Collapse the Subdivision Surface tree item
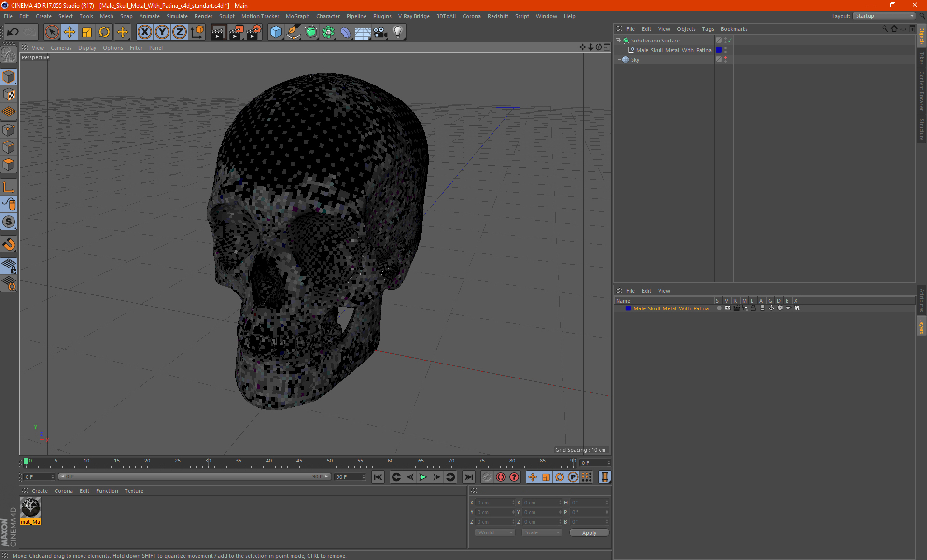 click(618, 41)
